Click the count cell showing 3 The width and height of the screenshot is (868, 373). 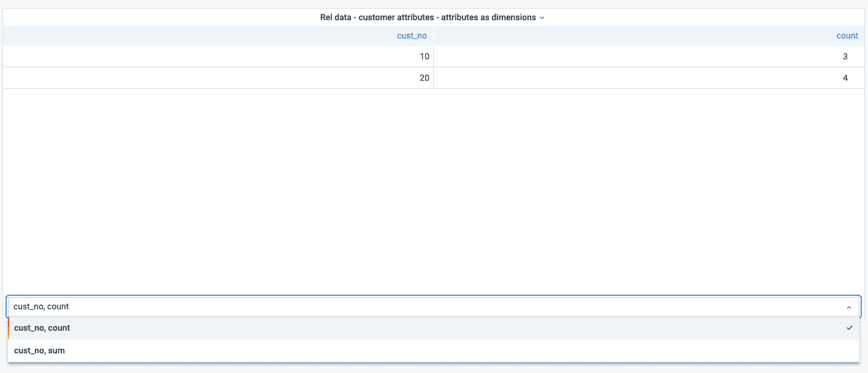pos(845,57)
